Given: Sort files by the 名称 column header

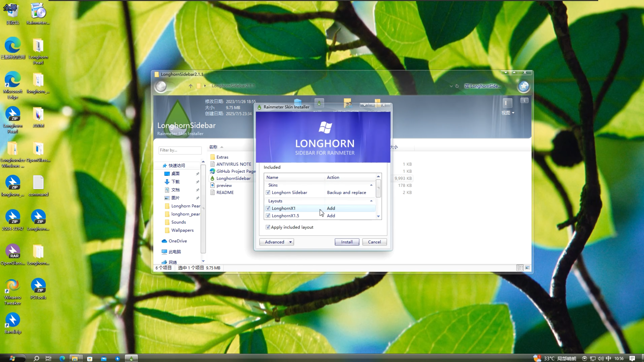Looking at the screenshot, I should [x=213, y=147].
